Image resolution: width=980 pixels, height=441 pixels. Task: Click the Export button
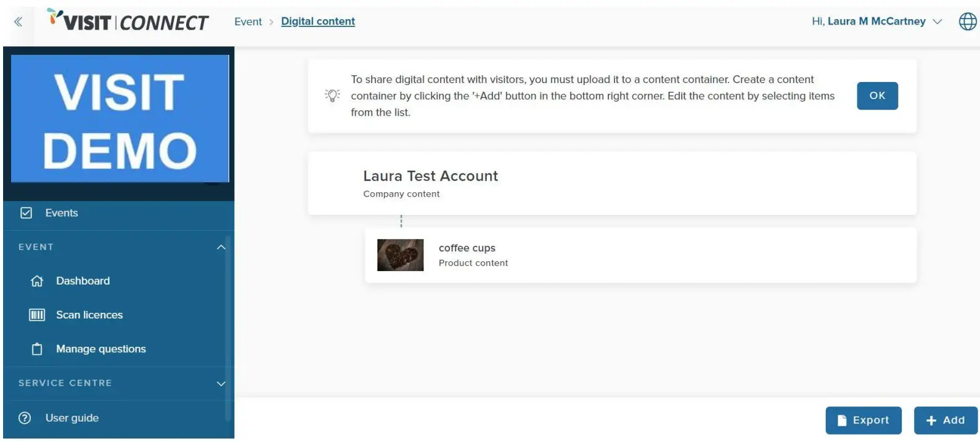click(x=863, y=420)
